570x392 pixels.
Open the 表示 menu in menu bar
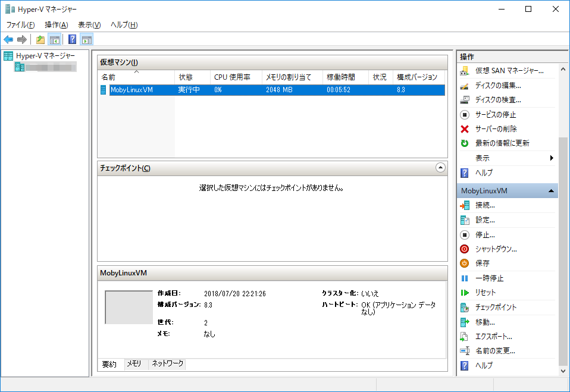click(x=89, y=25)
